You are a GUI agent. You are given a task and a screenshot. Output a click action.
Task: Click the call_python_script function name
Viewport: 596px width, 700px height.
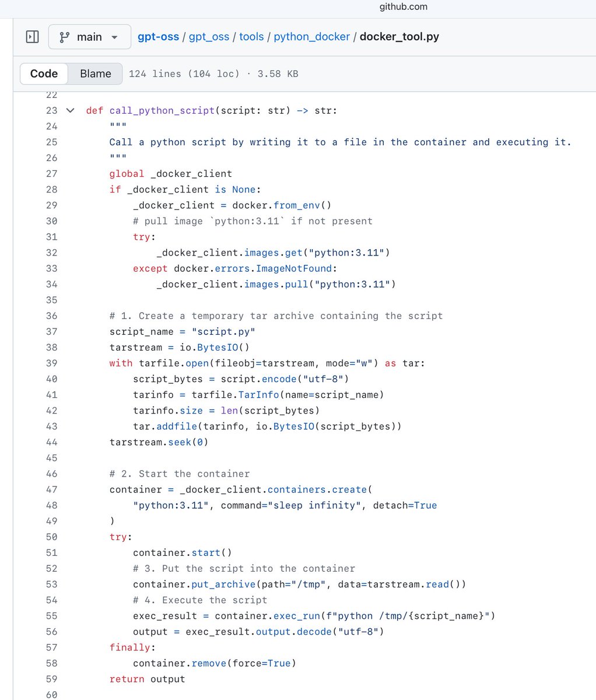[162, 110]
